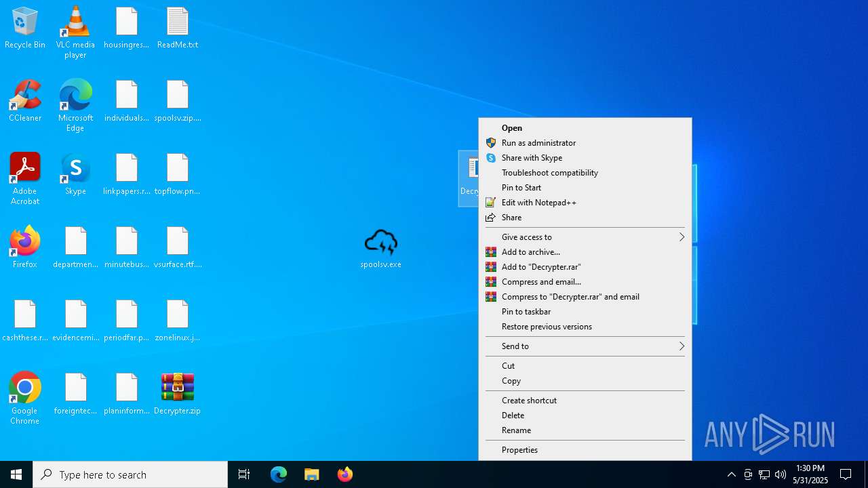Select Restore previous versions
Viewport: 868px width, 488px height.
click(x=585, y=327)
